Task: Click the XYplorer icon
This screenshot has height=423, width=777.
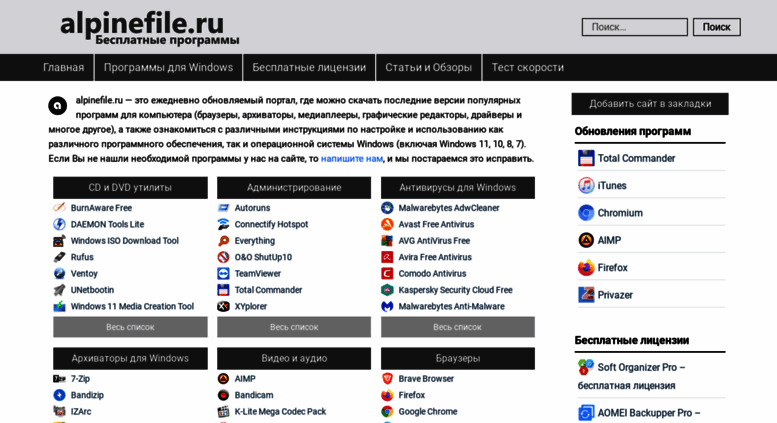Action: pos(223,306)
